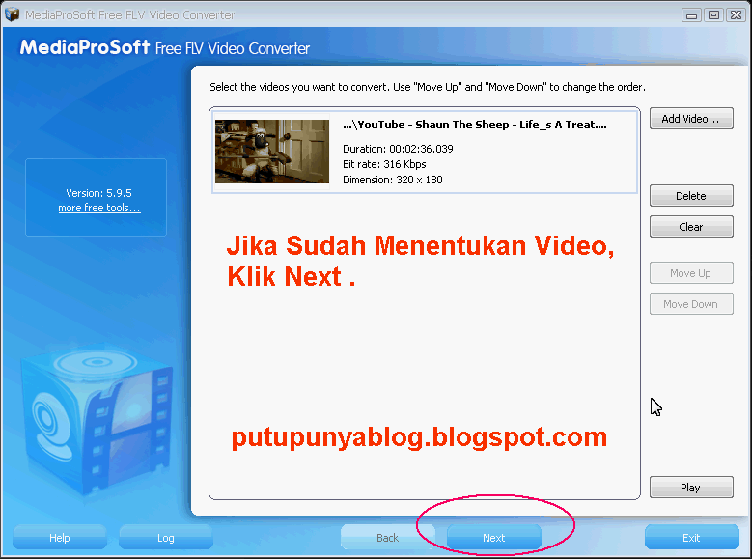Viewport: 752px width, 560px height.
Task: Clear the video list
Action: click(691, 227)
